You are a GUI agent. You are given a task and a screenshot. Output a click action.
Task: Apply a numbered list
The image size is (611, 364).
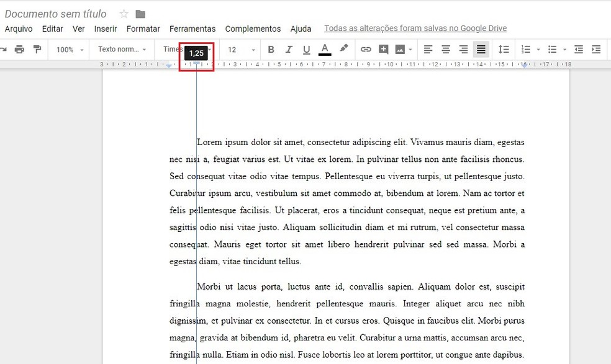coord(527,50)
